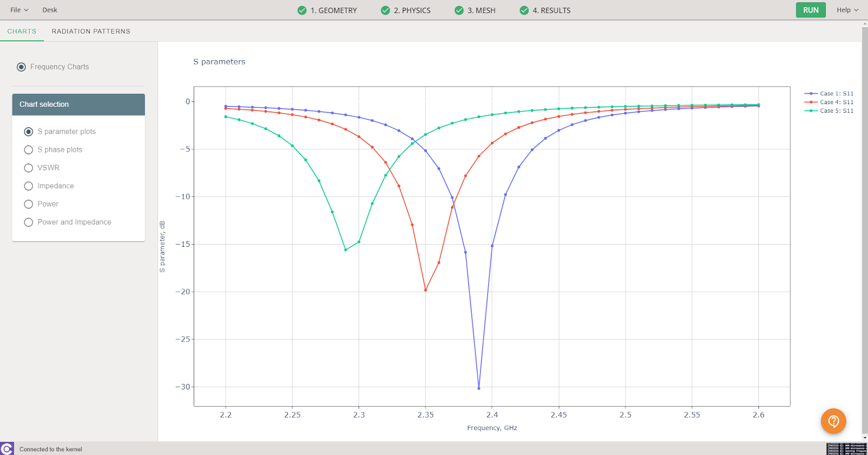This screenshot has height=455, width=868.
Task: Toggle Case 1: S11 legend entry
Action: pyautogui.click(x=829, y=94)
